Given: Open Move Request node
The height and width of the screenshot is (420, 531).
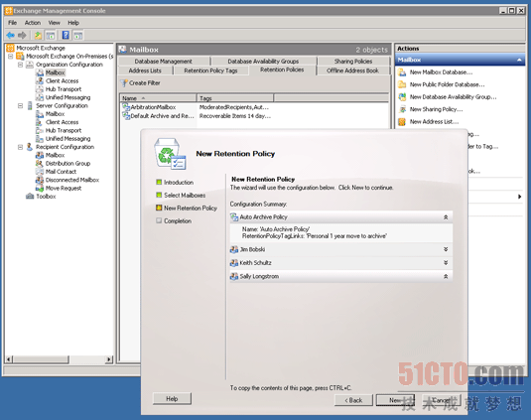Looking at the screenshot, I should pos(64,188).
